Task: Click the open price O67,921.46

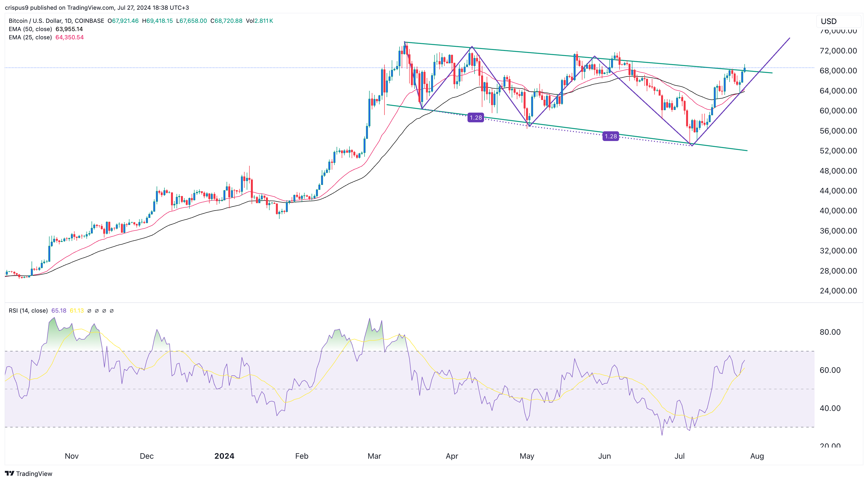Action: click(123, 21)
